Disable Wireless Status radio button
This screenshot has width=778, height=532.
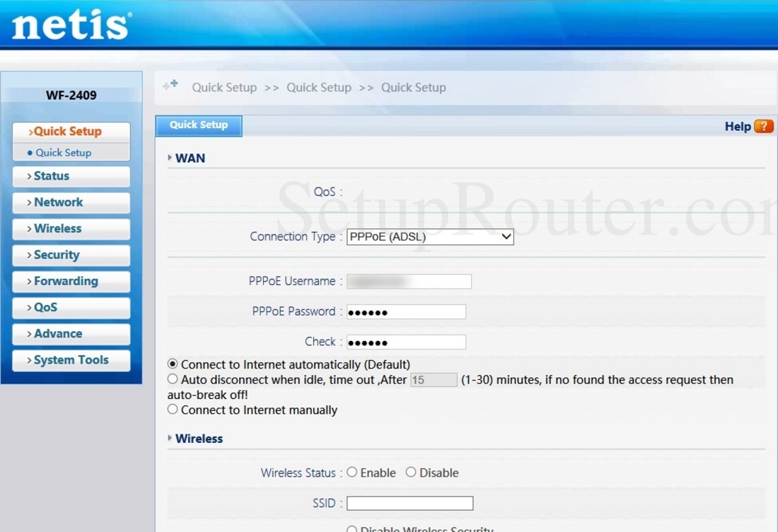click(411, 473)
